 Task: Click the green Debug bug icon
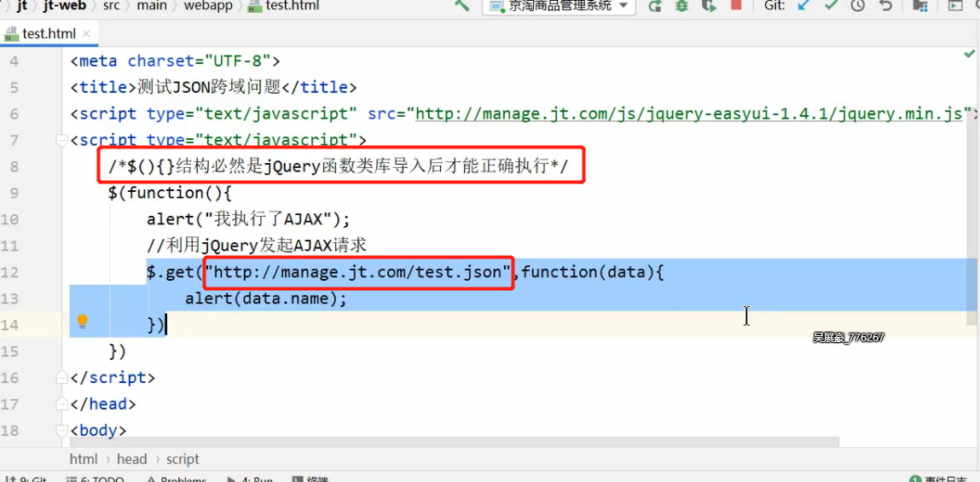tap(681, 6)
